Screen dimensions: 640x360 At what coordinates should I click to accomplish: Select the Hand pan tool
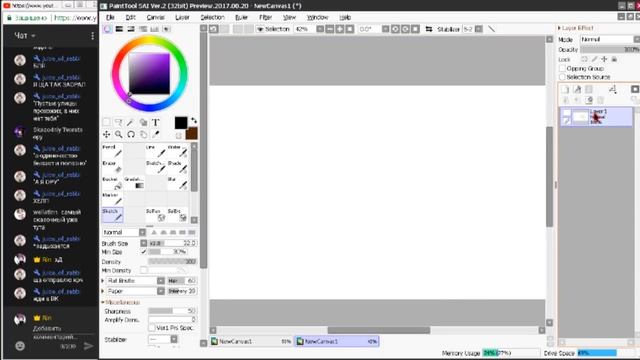point(143,134)
